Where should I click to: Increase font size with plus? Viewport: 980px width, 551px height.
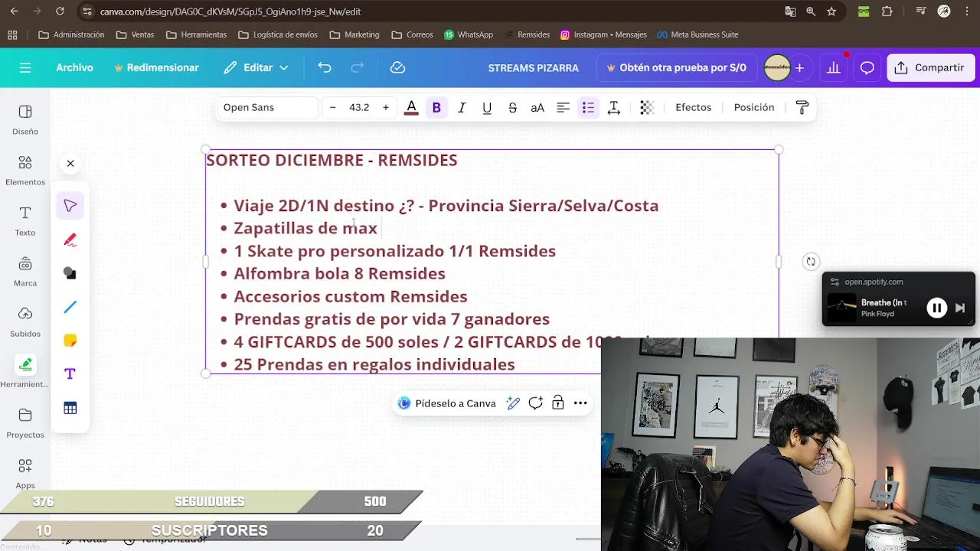385,107
